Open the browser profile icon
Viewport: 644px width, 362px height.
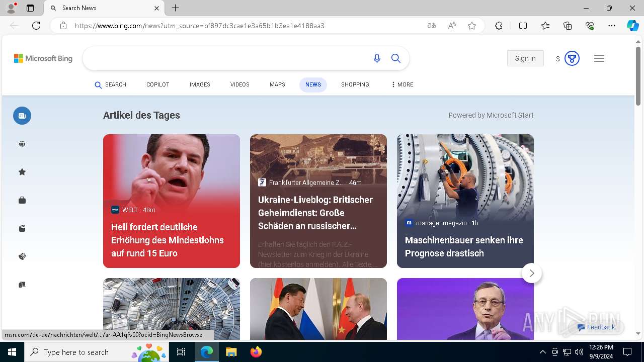[x=11, y=8]
